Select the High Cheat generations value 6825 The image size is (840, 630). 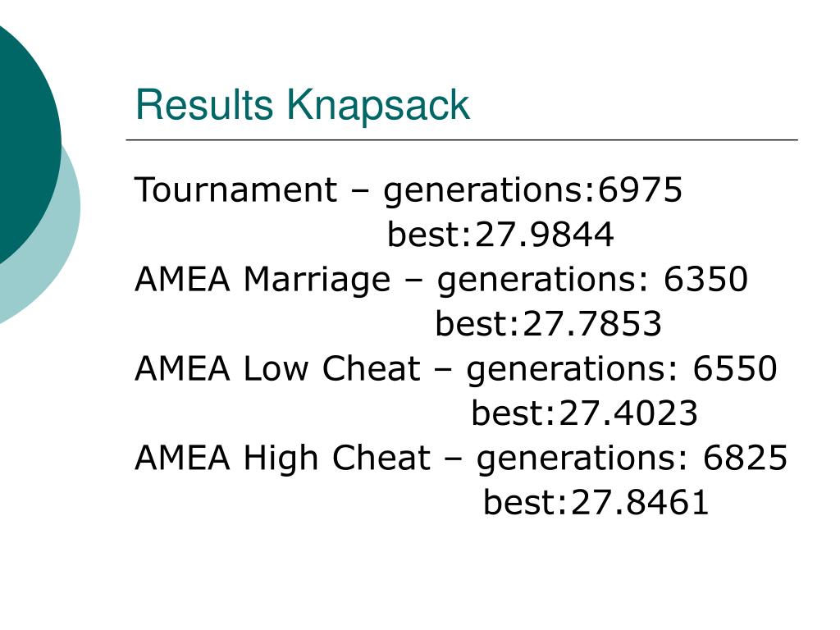point(745,458)
